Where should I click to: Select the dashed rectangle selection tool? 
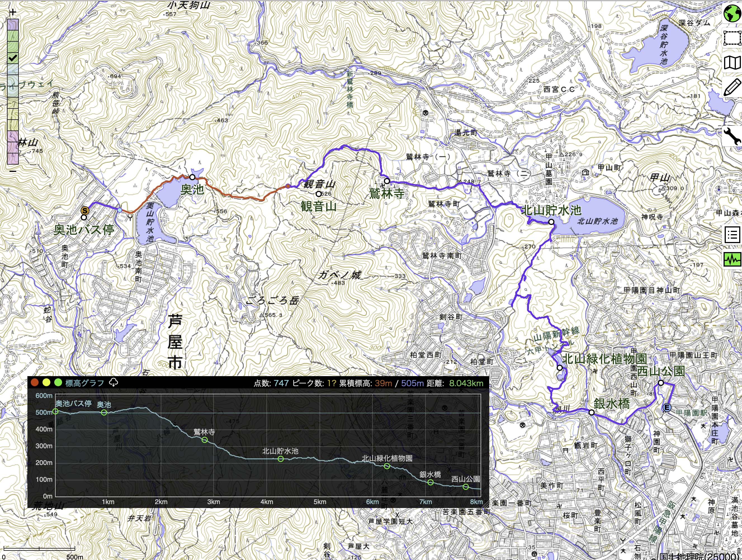pyautogui.click(x=732, y=38)
